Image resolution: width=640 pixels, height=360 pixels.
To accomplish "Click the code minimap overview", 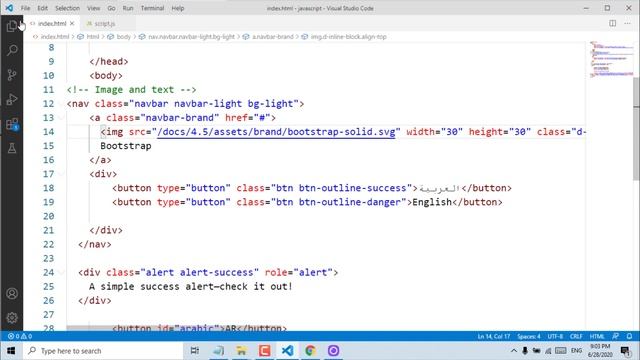I will 611,59.
